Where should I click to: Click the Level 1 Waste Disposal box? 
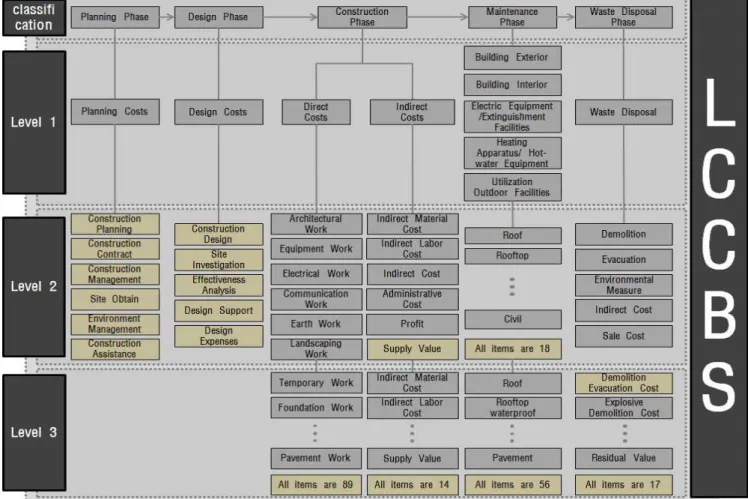click(x=623, y=112)
